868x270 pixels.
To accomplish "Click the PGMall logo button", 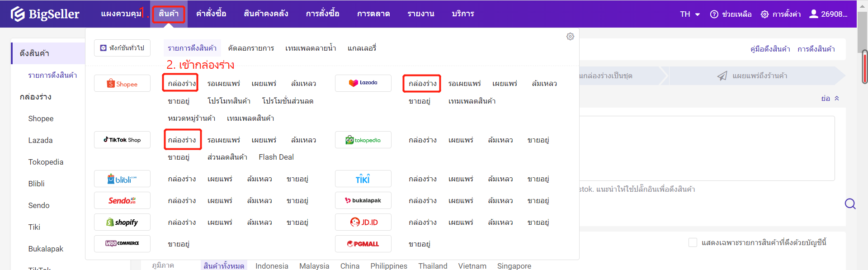I will [x=363, y=244].
